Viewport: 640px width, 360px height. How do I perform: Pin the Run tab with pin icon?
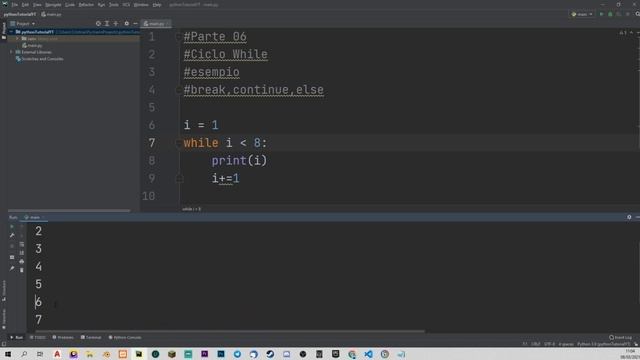12,269
